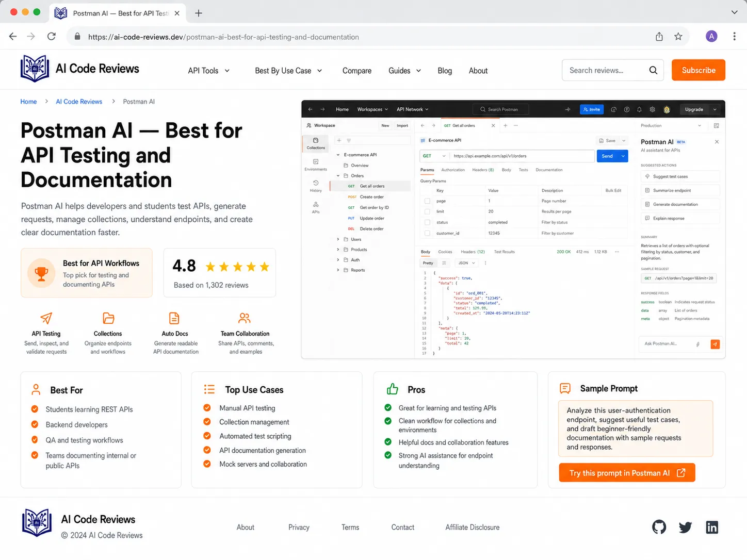The width and height of the screenshot is (747, 560).
Task: Switch to the Authorization tab
Action: (453, 170)
